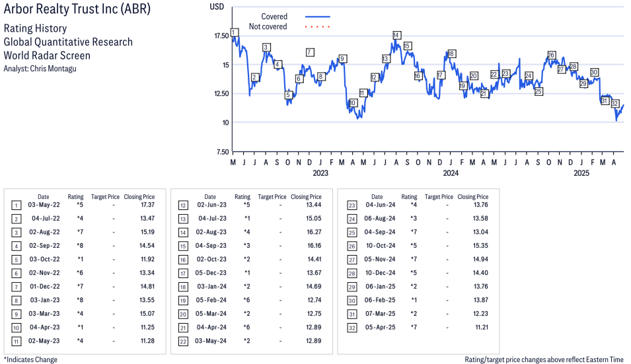Image resolution: width=631 pixels, height=364 pixels.
Task: Click chart marker 21 on the price line
Action: (484, 94)
